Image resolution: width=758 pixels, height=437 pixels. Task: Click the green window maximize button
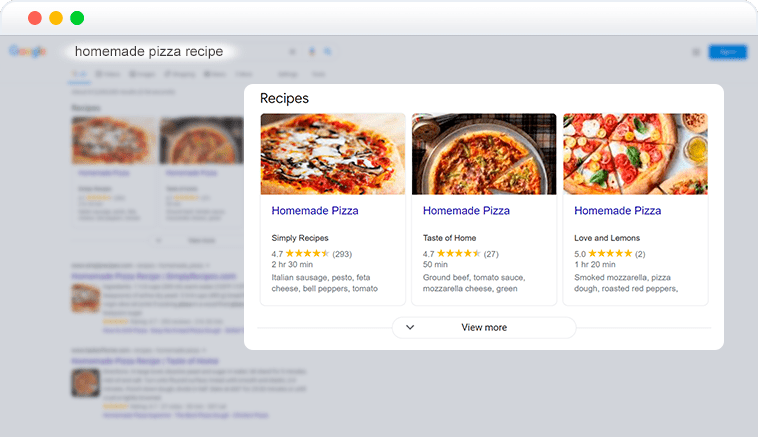click(77, 18)
